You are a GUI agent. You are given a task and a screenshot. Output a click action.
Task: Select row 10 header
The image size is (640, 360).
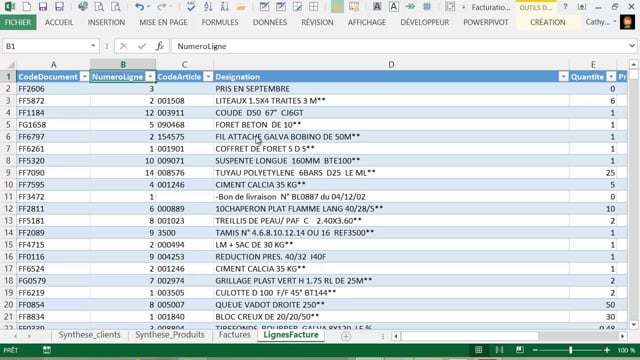[x=8, y=184]
